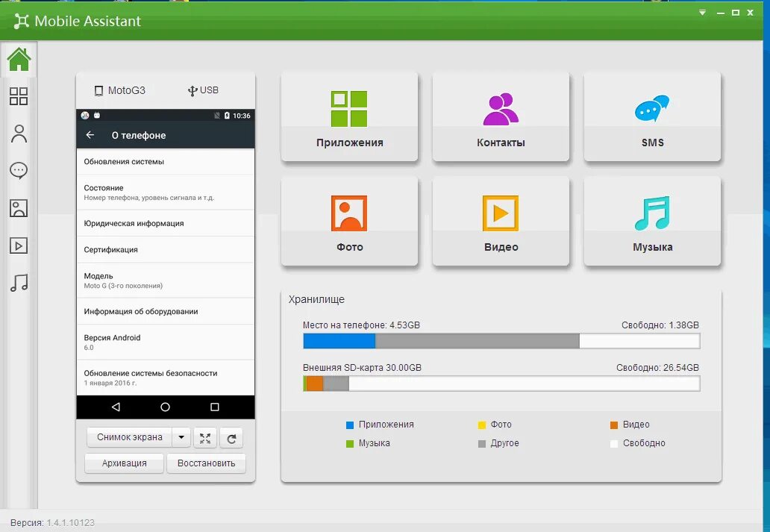Select Обновление системы безопасности entry
Viewport: 770px width, 532px height.
tap(166, 378)
